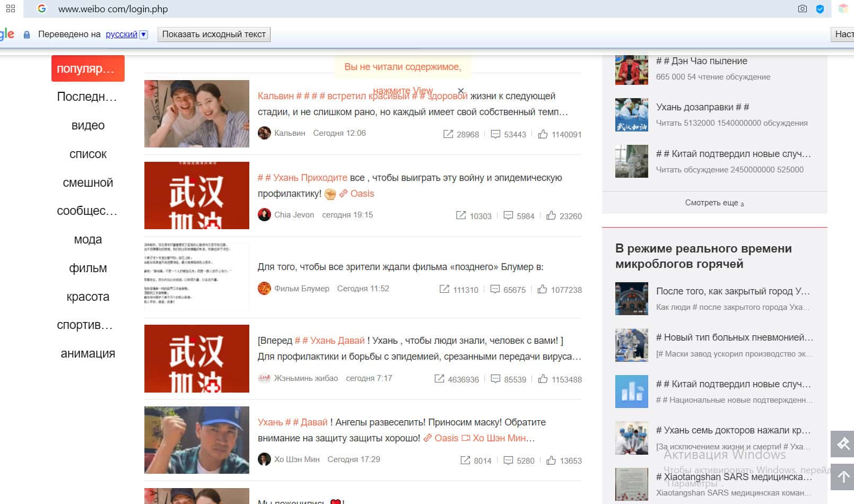Like the Жэньминь жибао post

[x=543, y=379]
